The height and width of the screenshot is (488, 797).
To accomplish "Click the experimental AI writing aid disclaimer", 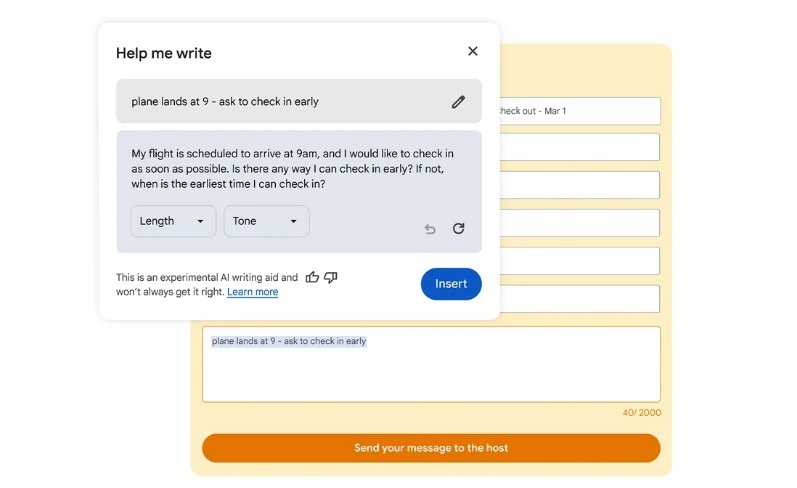I will [206, 278].
